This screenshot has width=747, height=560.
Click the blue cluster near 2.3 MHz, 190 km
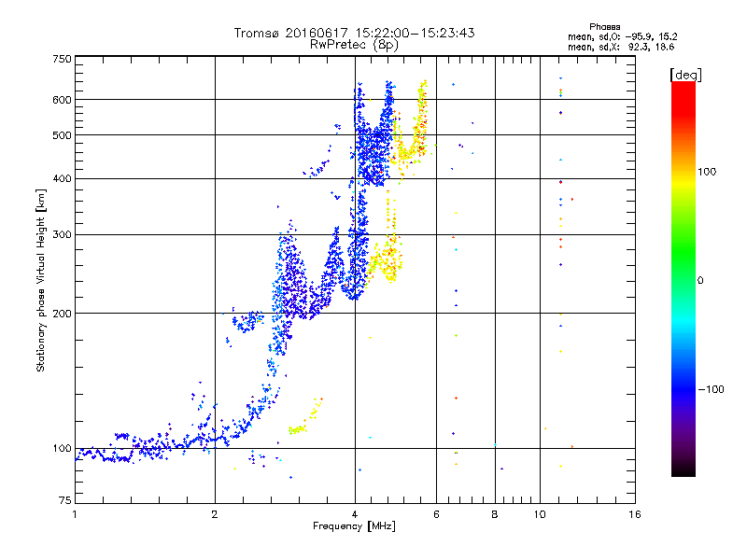pos(247,321)
